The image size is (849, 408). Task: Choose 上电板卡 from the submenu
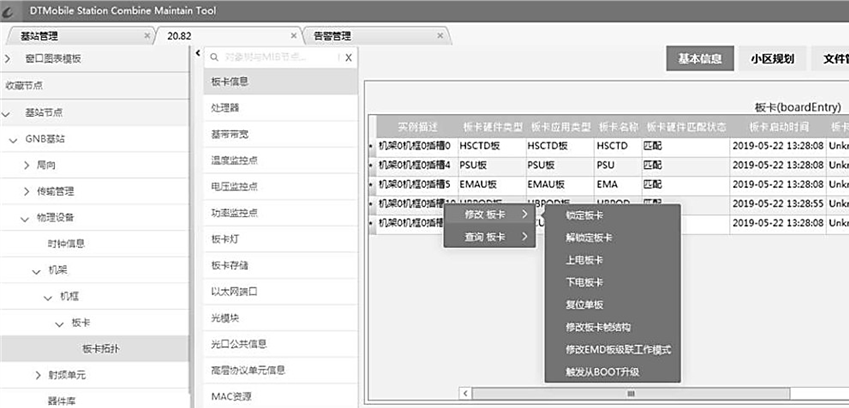pyautogui.click(x=612, y=260)
